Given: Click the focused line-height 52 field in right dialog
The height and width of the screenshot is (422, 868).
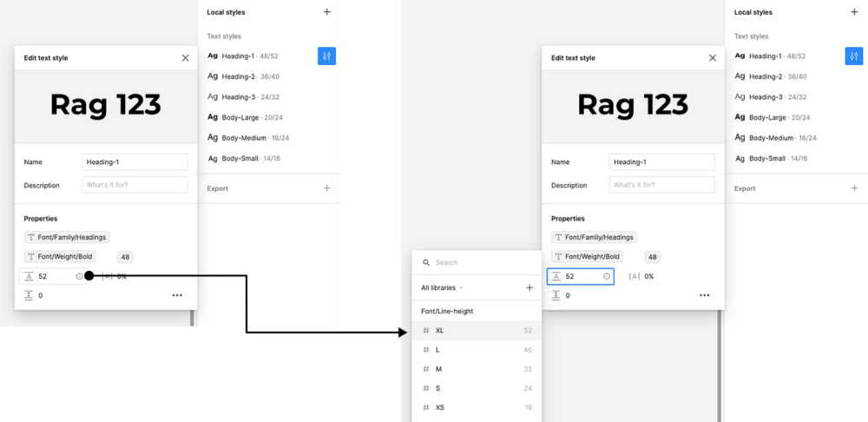Looking at the screenshot, I should (x=580, y=276).
